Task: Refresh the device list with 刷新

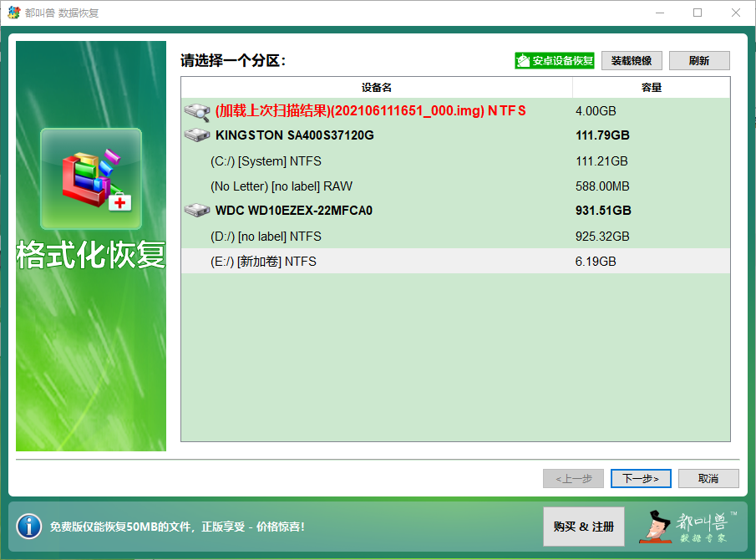Action: click(699, 60)
